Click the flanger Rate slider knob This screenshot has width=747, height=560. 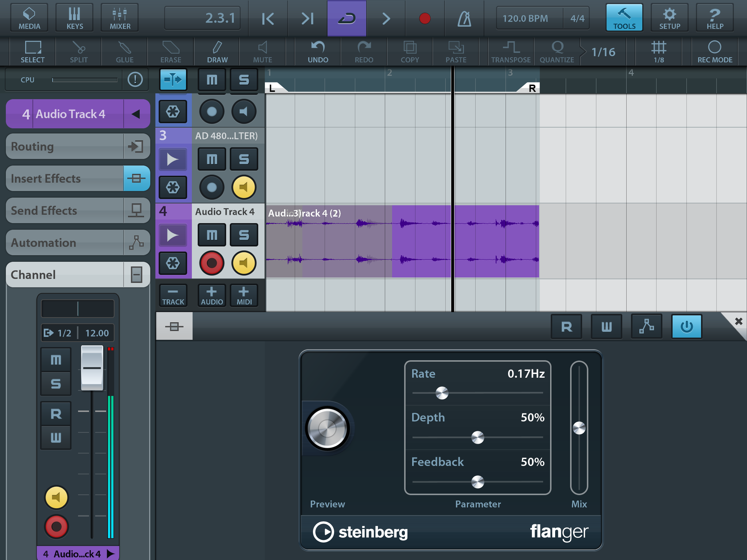click(x=442, y=393)
